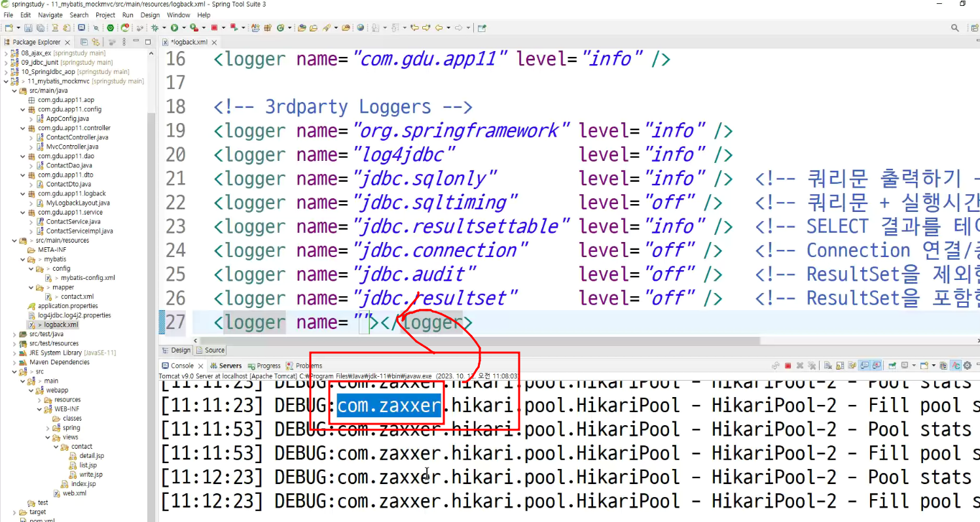Click the green Boot Dashboard power icon

pyautogui.click(x=110, y=28)
